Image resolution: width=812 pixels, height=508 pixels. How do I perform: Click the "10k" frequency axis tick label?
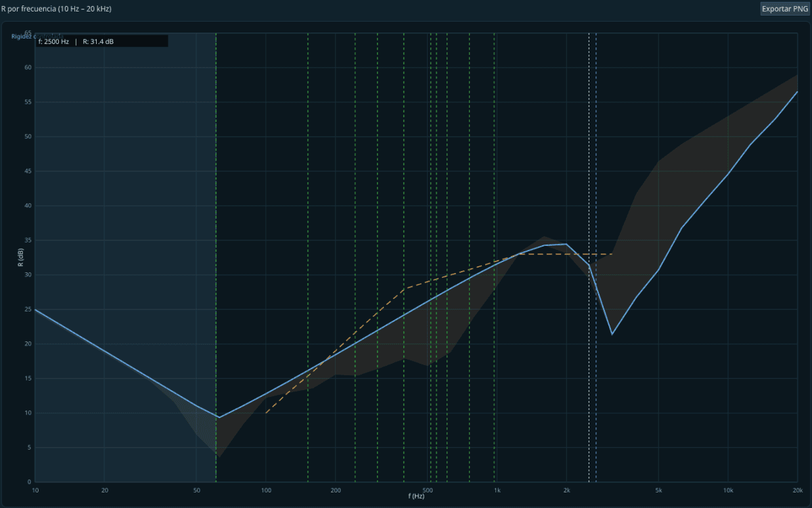click(728, 490)
